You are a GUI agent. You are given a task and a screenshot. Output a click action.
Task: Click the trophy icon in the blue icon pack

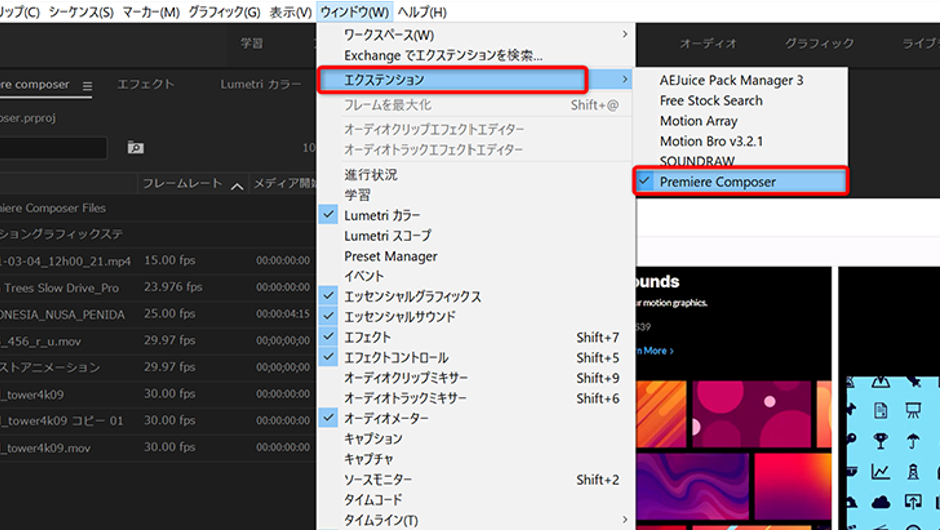coord(881,441)
